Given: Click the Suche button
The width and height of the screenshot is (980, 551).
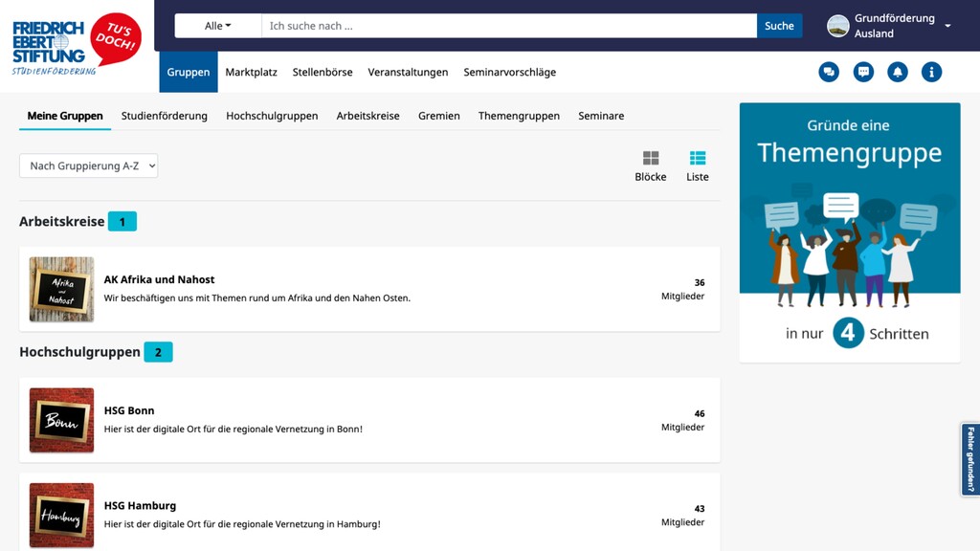Looking at the screenshot, I should [x=779, y=26].
